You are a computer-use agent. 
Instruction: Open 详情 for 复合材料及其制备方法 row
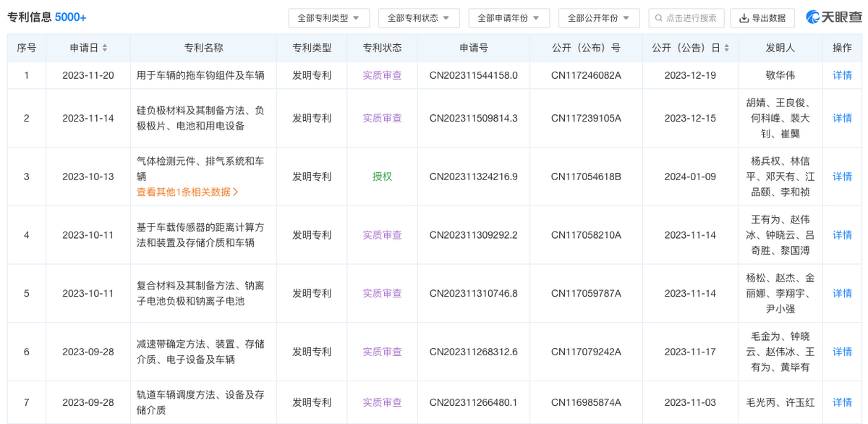pyautogui.click(x=842, y=293)
